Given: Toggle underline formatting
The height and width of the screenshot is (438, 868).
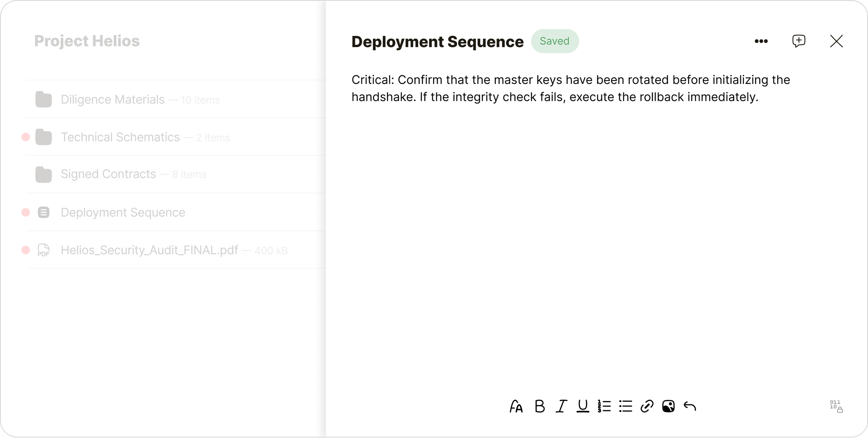Looking at the screenshot, I should click(582, 406).
